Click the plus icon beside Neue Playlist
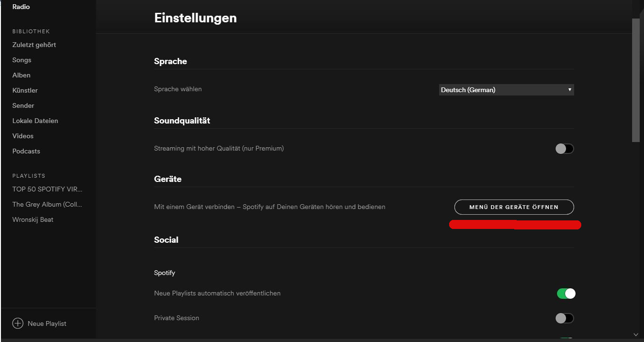The image size is (644, 342). (x=18, y=323)
